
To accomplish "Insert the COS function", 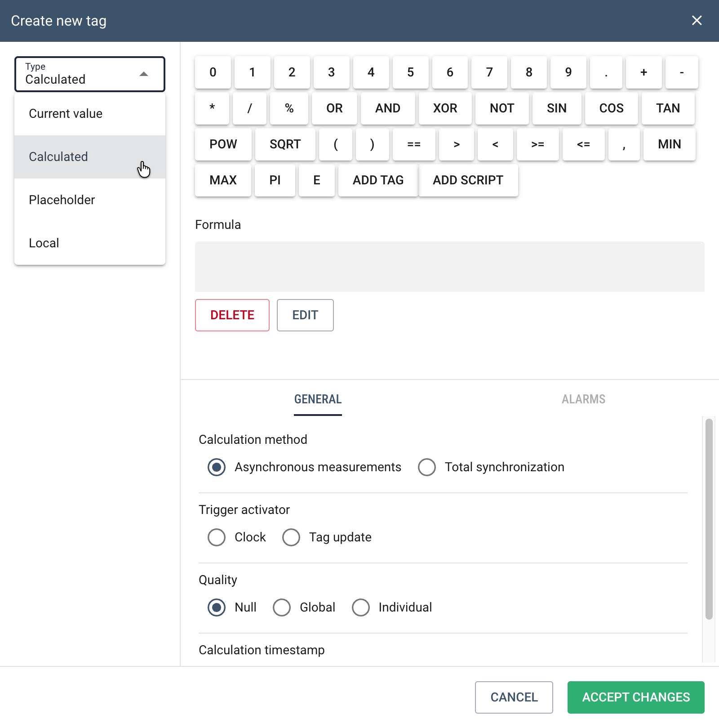I will (611, 108).
